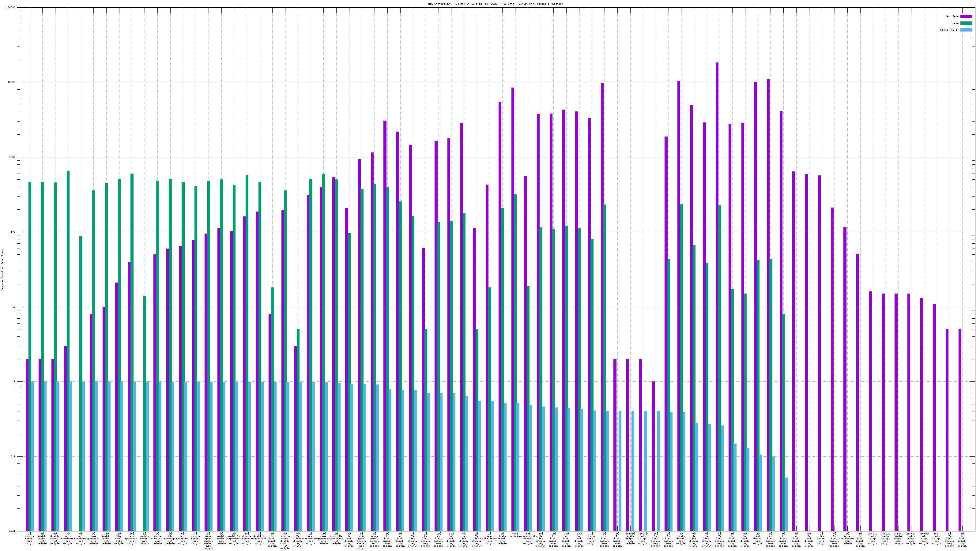Click the ubl.unsubscore.com axis label
Viewport: 980px width, 551px height.
pos(847,538)
